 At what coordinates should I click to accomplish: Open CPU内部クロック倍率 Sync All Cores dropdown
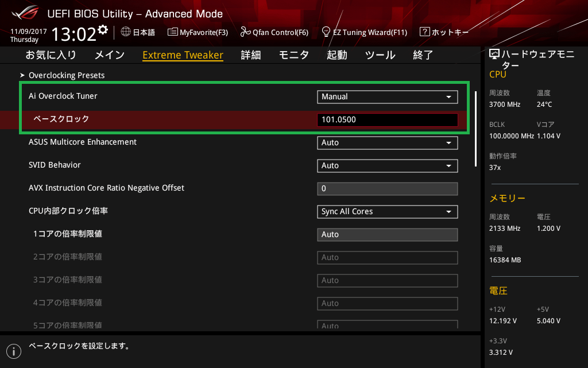pyautogui.click(x=388, y=212)
